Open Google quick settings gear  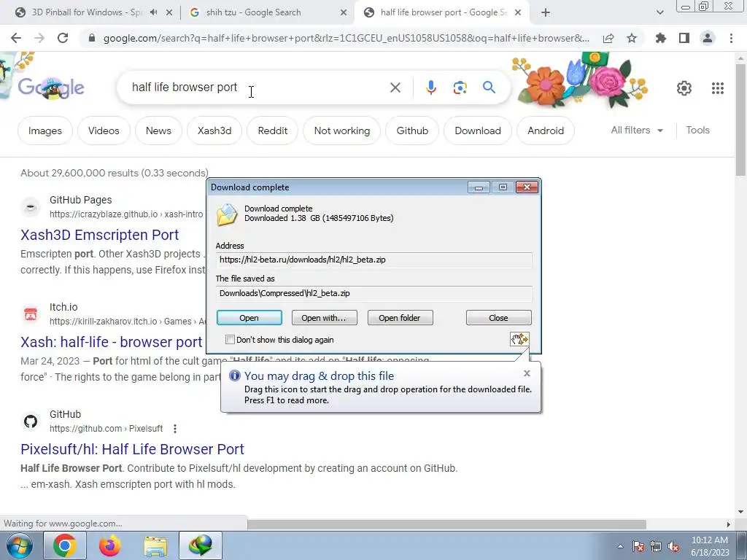684,88
